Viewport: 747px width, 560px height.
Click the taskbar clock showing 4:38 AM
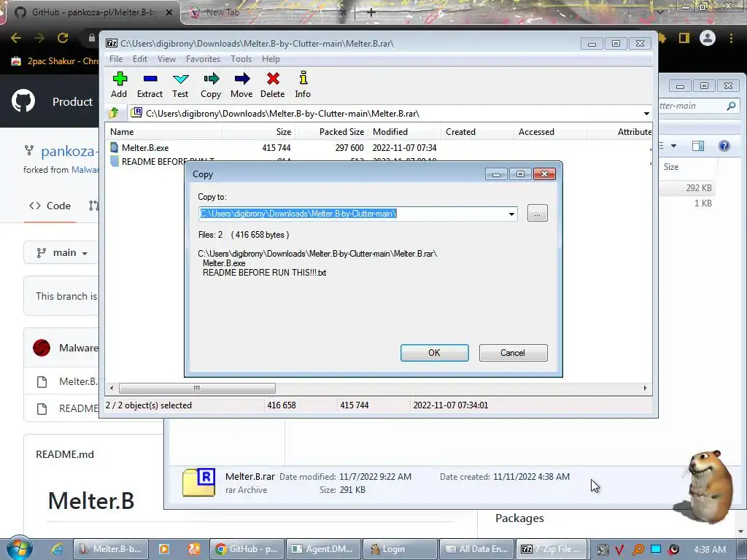click(x=710, y=550)
